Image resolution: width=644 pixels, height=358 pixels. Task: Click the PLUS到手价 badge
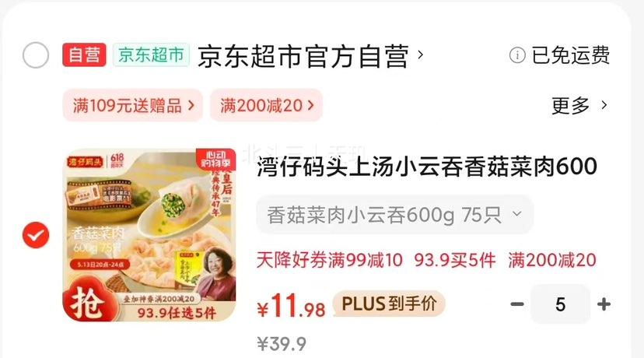(389, 304)
